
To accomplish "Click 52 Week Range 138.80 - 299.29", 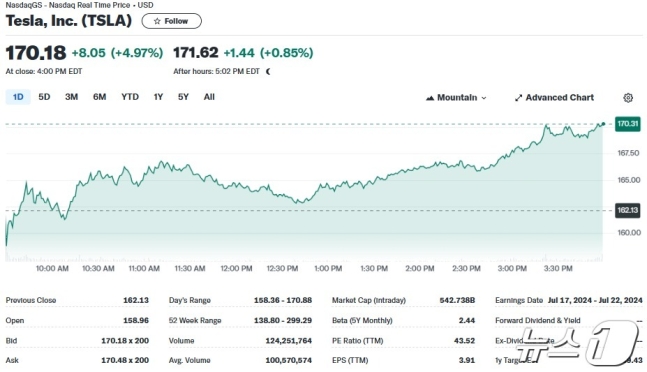I will click(283, 320).
